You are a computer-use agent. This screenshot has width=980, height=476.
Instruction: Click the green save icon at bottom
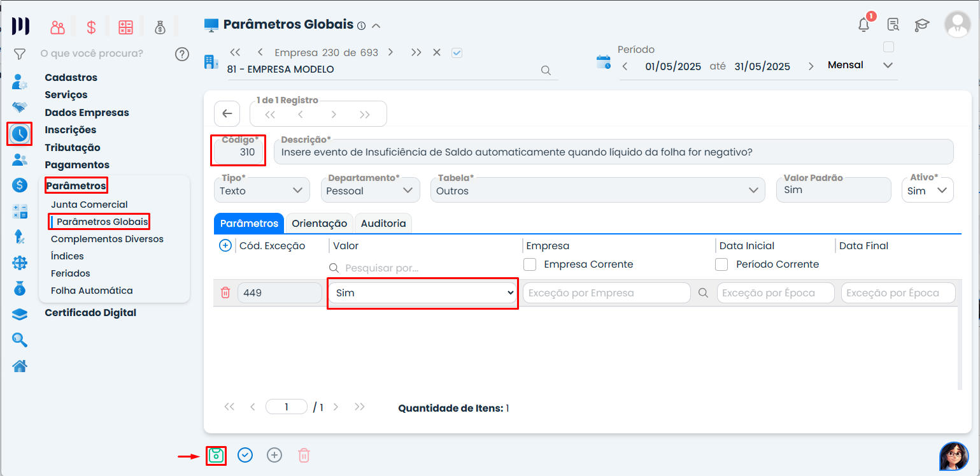[x=217, y=455]
